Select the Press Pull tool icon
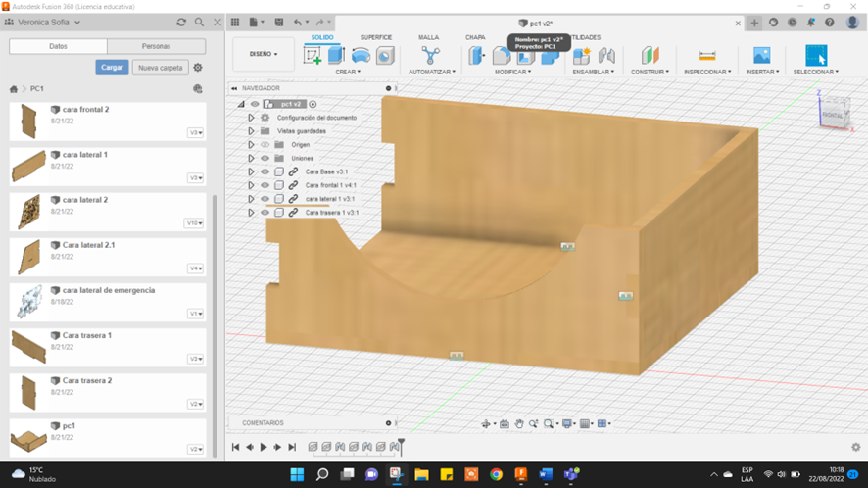This screenshot has height=488, width=868. [476, 56]
